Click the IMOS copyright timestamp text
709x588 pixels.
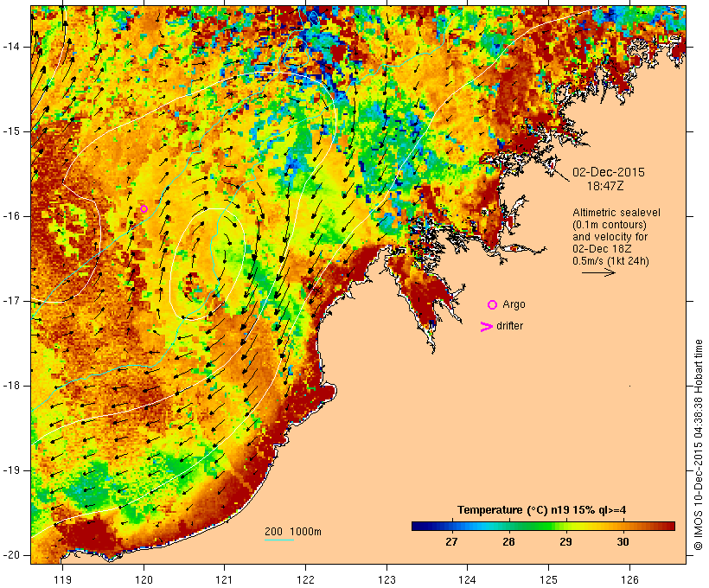tap(699, 445)
